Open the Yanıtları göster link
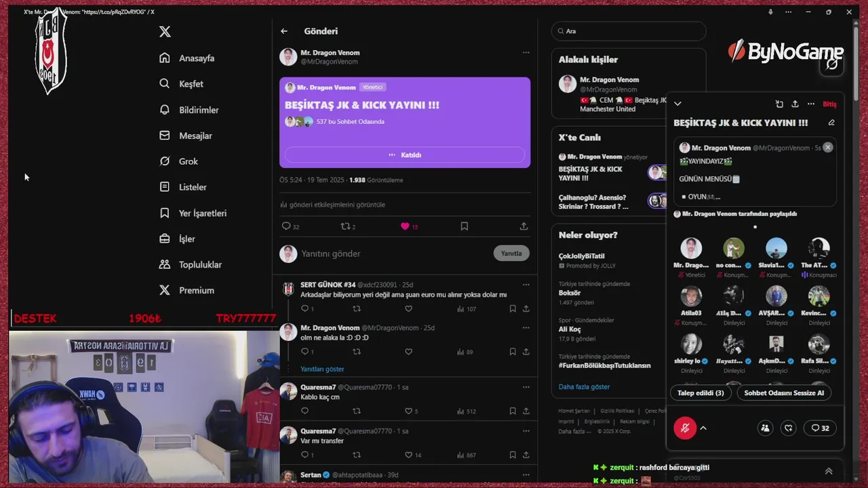This screenshot has width=868, height=488. (x=322, y=369)
